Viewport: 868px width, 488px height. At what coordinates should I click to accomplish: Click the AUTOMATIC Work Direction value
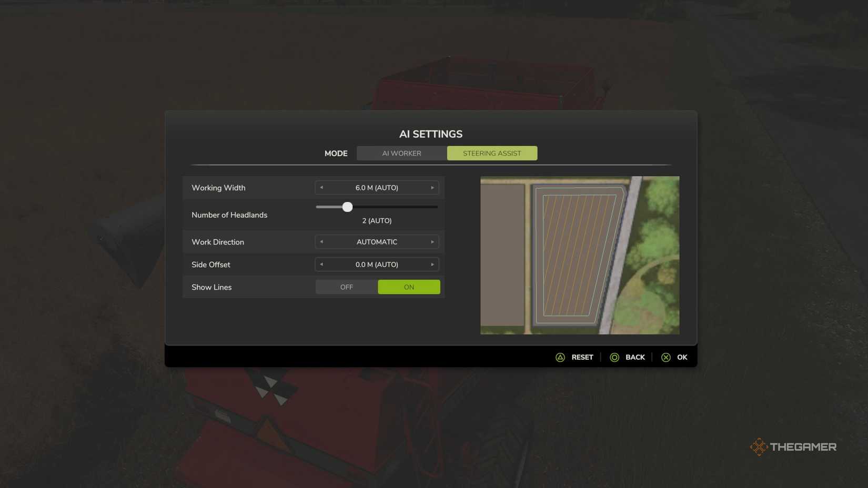(x=377, y=242)
